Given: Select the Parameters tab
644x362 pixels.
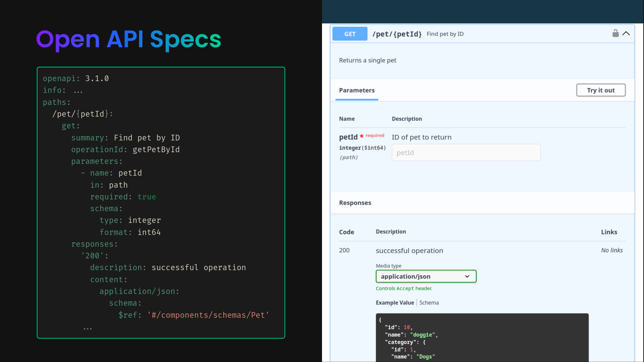Looking at the screenshot, I should click(357, 90).
